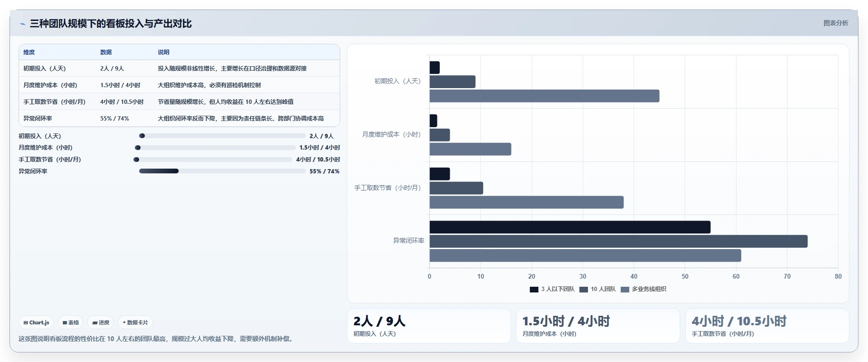Click the darkest 异常闭环率 bar (3 人以下团队)
The width and height of the screenshot is (868, 362).
coord(570,227)
